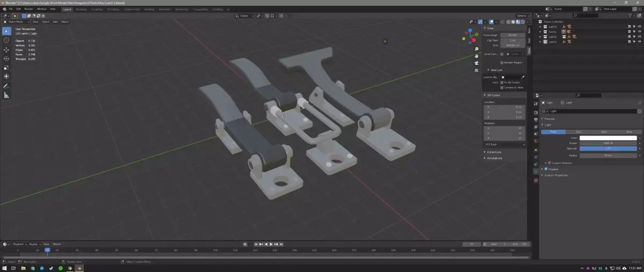The width and height of the screenshot is (644, 272).
Task: Select rendered viewport shading sphere
Action: click(x=522, y=22)
